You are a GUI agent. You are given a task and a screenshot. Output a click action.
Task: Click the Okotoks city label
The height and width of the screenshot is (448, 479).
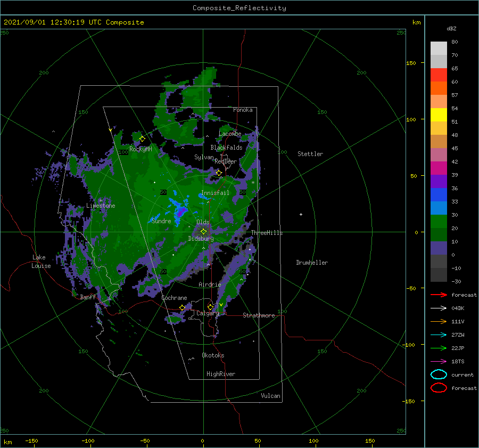213,355
